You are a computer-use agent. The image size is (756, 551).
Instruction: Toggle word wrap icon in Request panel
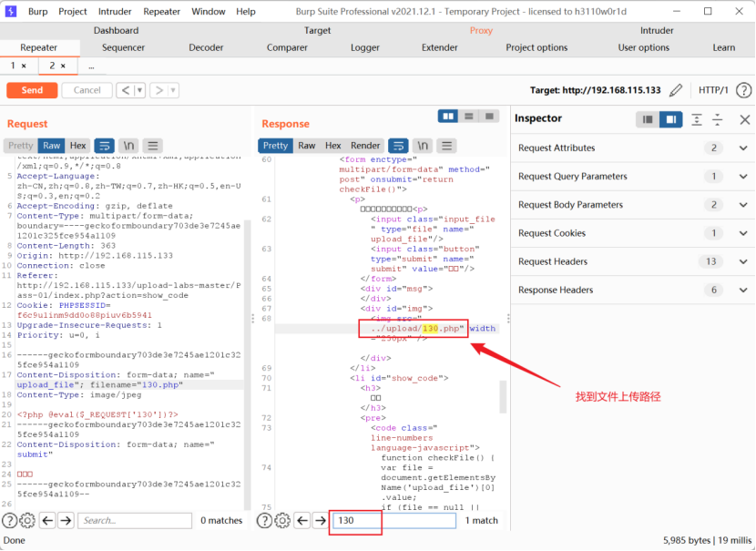[x=104, y=146]
